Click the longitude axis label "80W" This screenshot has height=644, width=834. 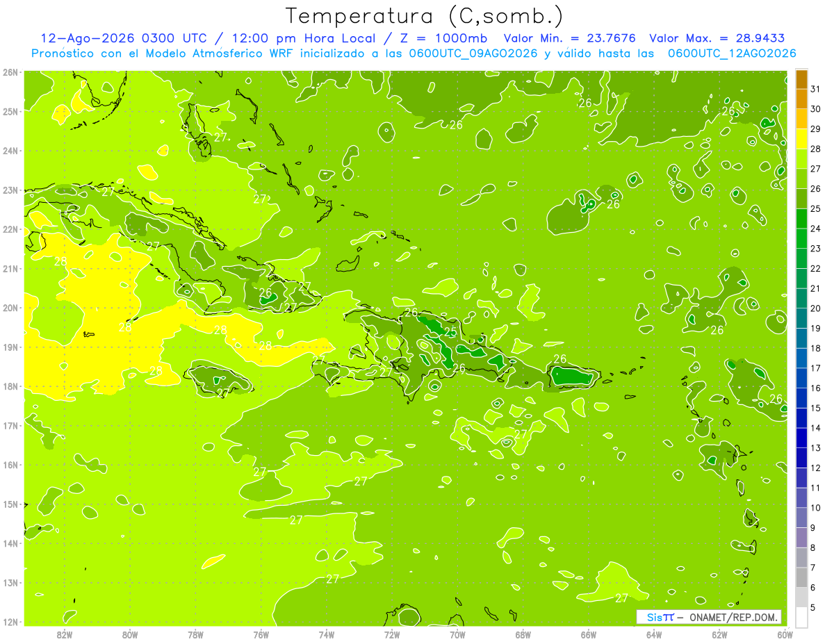(129, 634)
